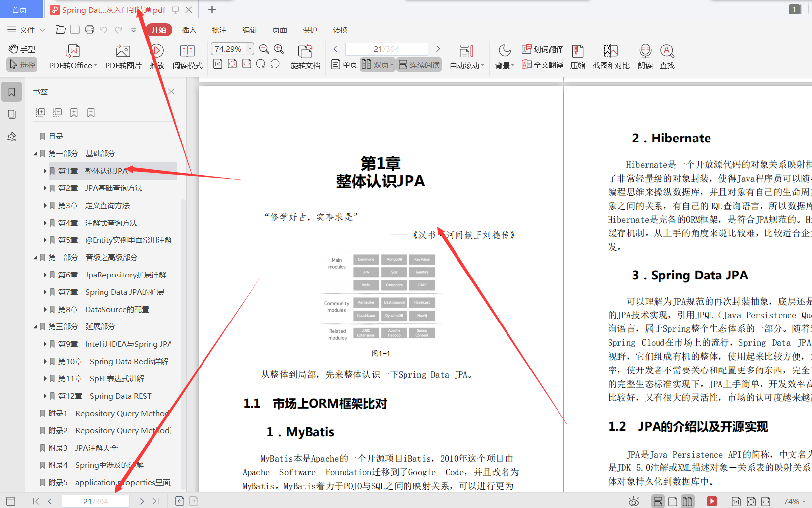Convert PDF to image
The height and width of the screenshot is (508, 812).
click(123, 57)
